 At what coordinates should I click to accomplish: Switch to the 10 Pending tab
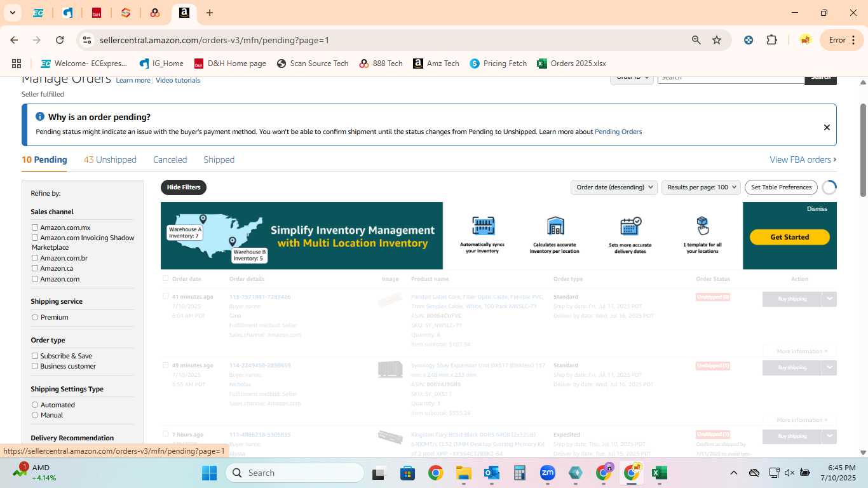click(44, 159)
